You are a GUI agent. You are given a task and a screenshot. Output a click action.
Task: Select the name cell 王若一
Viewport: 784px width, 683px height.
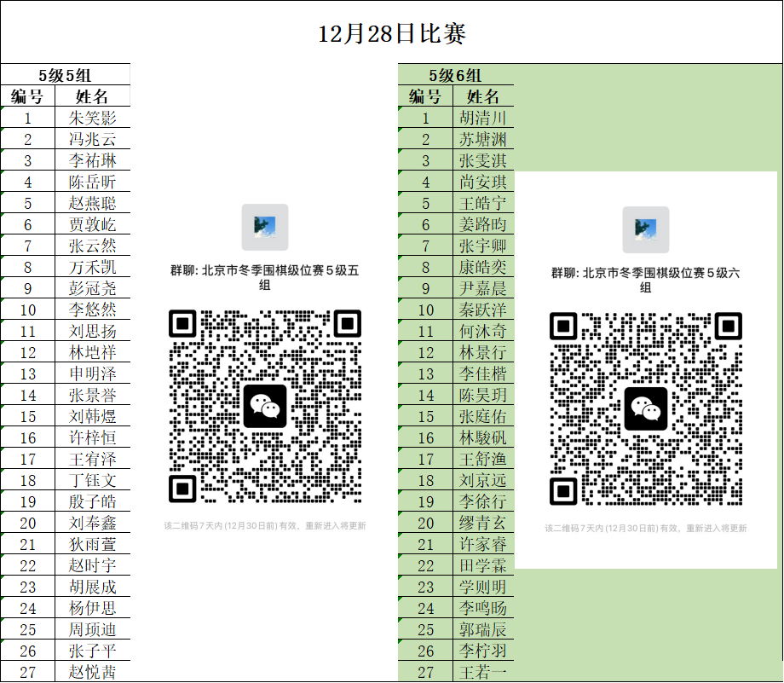483,672
